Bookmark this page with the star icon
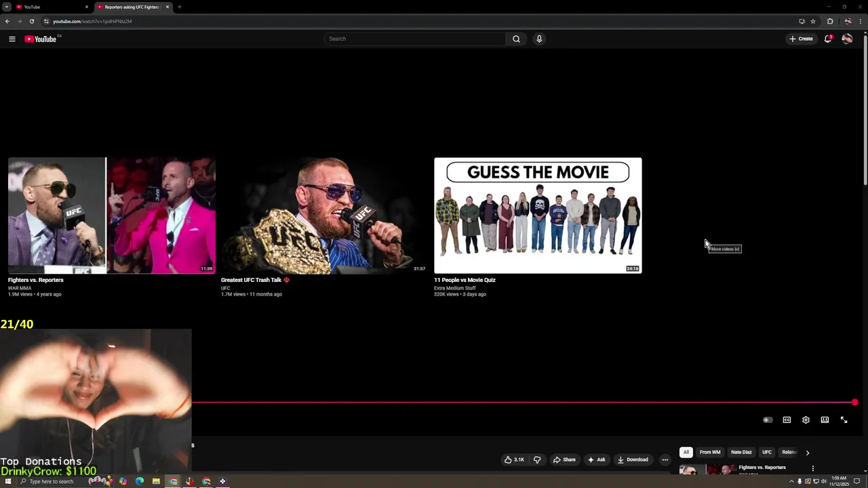Viewport: 868px width, 488px height. (x=812, y=21)
